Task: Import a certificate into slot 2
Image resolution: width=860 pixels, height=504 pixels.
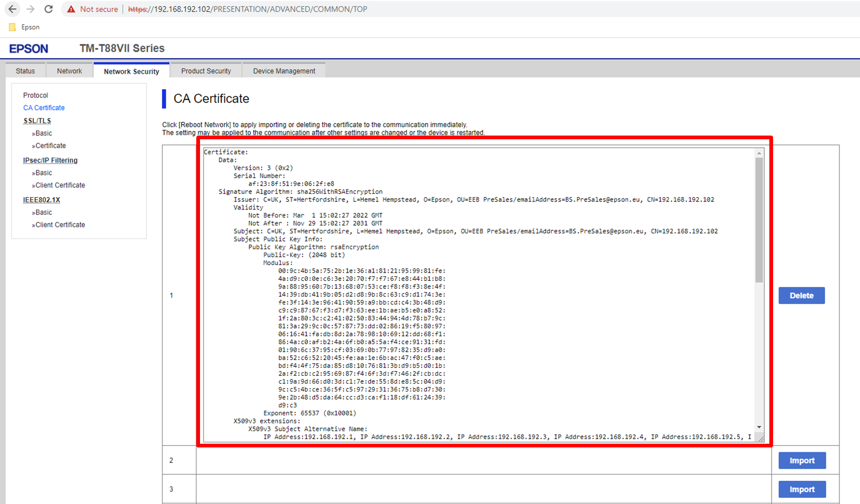Action: 802,460
